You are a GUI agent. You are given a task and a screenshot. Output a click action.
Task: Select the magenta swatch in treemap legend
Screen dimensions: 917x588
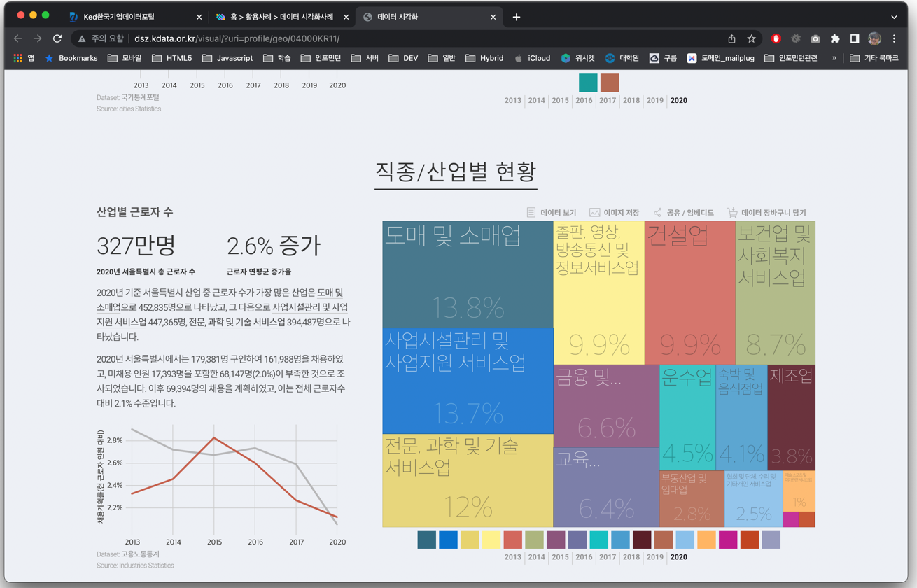coord(728,539)
